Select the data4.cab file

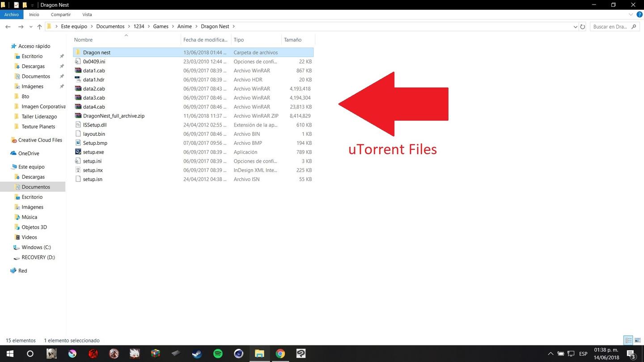click(94, 107)
